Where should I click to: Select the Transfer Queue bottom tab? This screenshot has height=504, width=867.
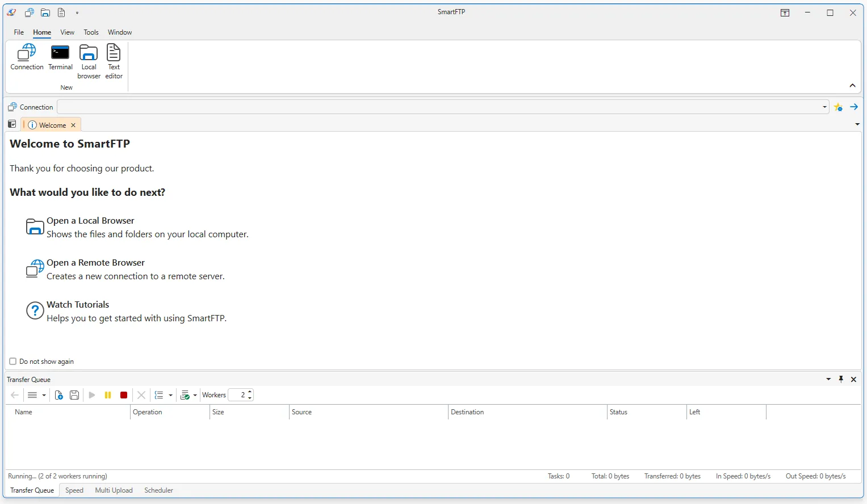tap(32, 490)
